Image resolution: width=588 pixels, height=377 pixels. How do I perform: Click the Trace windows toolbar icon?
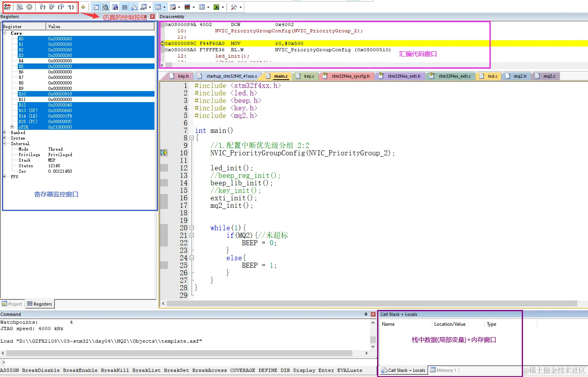(x=202, y=7)
